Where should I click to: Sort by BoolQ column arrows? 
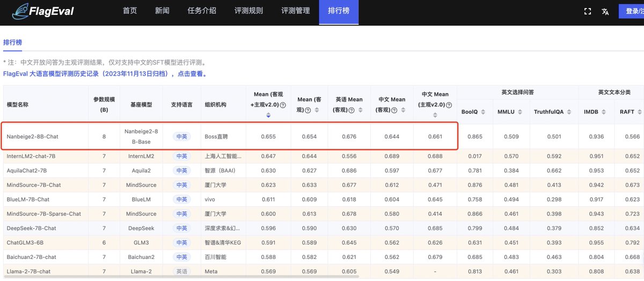tap(483, 112)
